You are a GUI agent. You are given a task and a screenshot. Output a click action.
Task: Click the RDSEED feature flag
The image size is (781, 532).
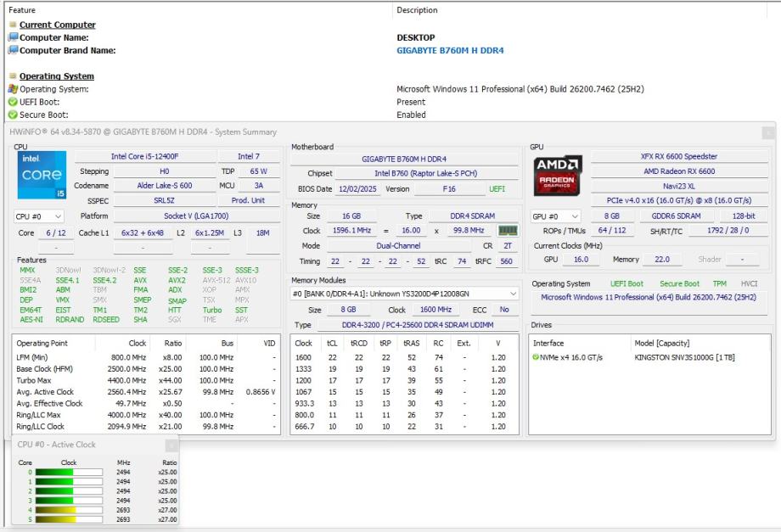[106, 320]
